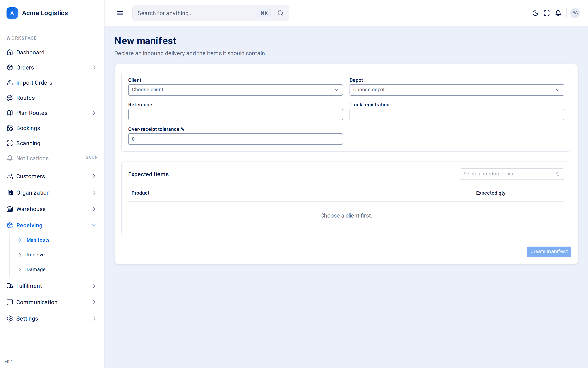The height and width of the screenshot is (368, 588).
Task: Click the Bookings calendar icon
Action: 10,128
